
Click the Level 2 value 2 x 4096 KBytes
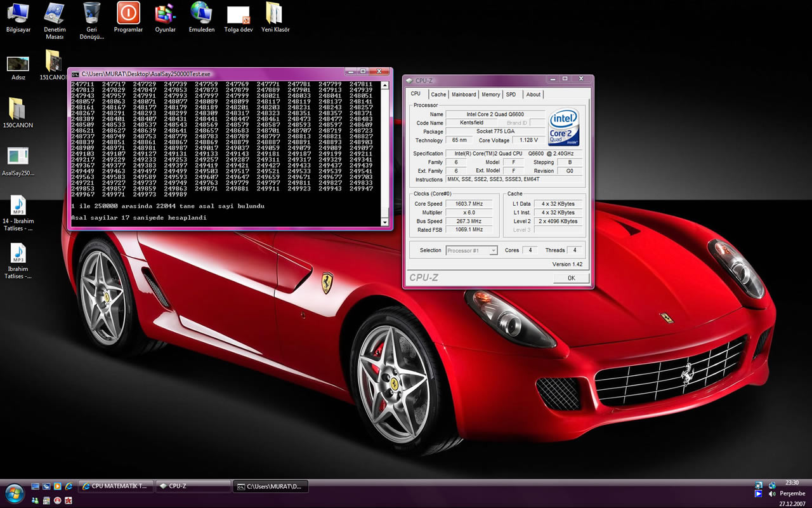558,221
